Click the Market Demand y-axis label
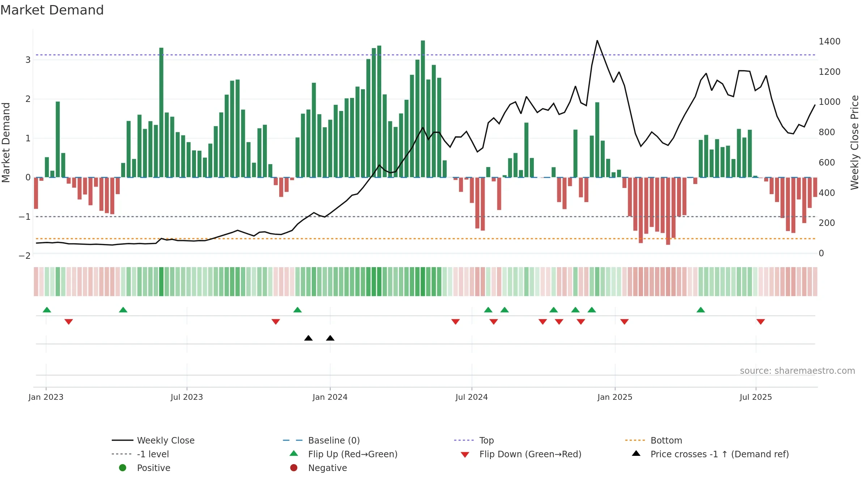This screenshot has width=868, height=488. tap(6, 142)
